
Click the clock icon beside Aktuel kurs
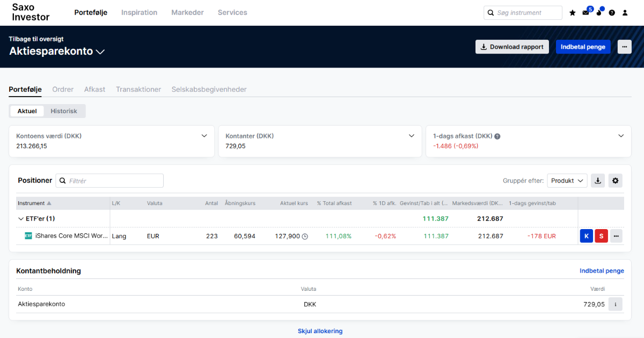point(305,236)
